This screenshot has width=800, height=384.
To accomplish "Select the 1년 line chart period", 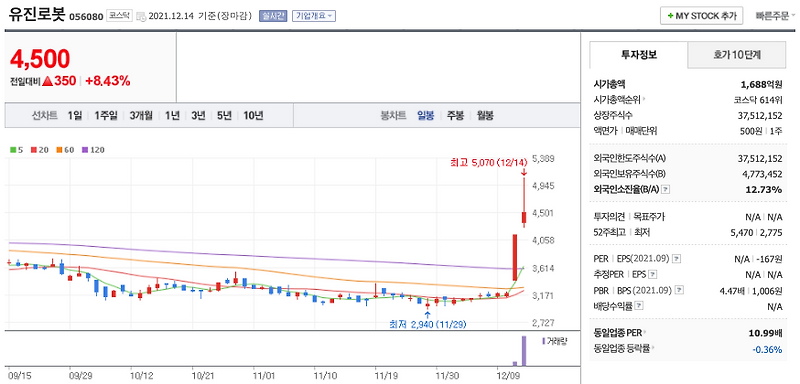I will coord(172,115).
